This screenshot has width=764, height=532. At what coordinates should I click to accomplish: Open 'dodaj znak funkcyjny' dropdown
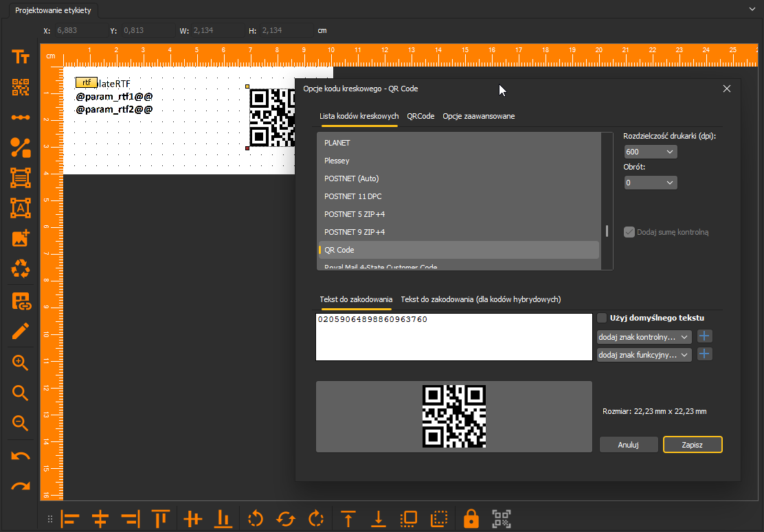pyautogui.click(x=644, y=355)
